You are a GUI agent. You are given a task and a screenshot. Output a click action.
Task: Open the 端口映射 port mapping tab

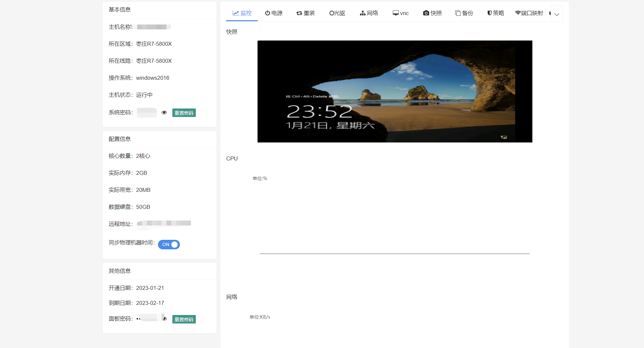coord(529,13)
